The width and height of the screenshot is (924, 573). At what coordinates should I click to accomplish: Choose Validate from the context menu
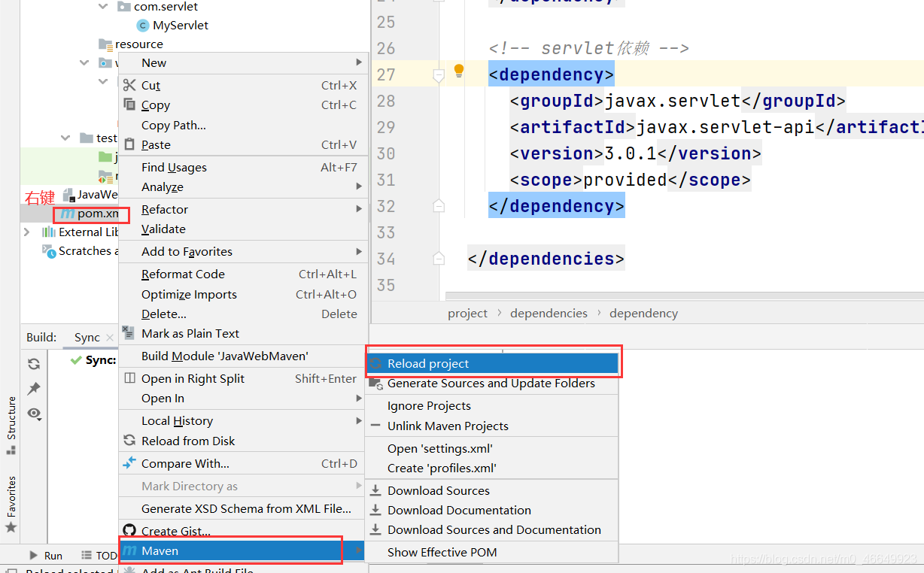[x=244, y=229]
